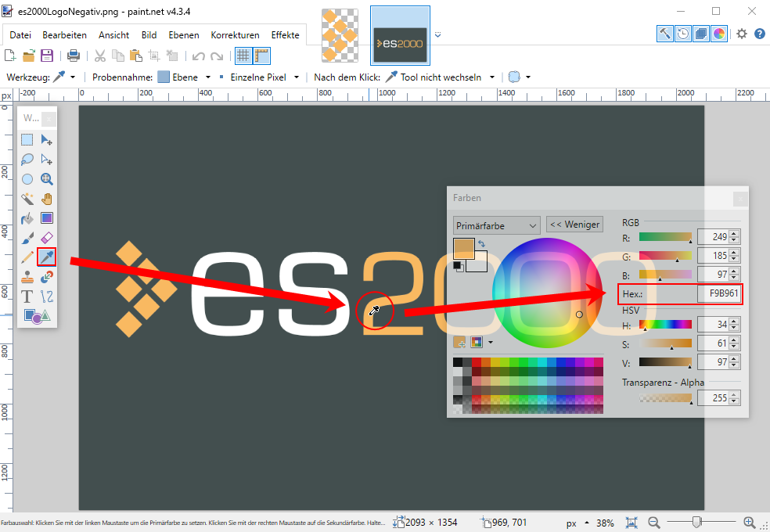The height and width of the screenshot is (532, 770).
Task: Create a new image with the New icon
Action: [10, 56]
